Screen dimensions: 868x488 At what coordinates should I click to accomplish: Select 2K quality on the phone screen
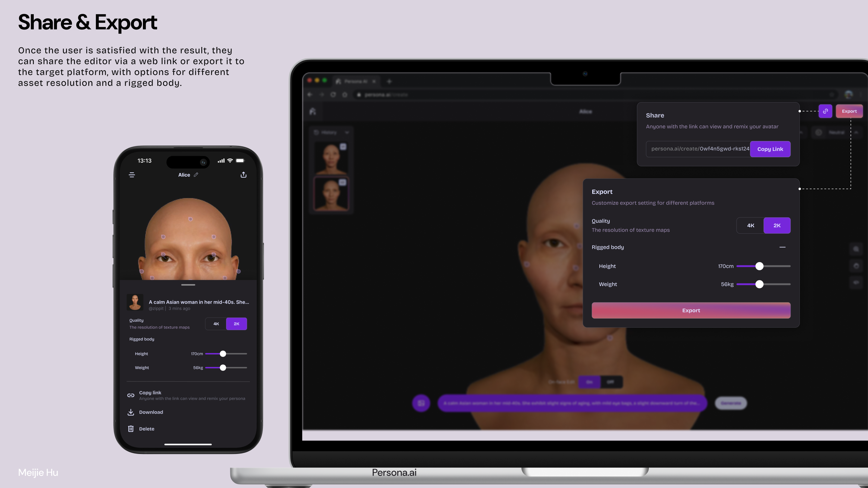point(237,324)
